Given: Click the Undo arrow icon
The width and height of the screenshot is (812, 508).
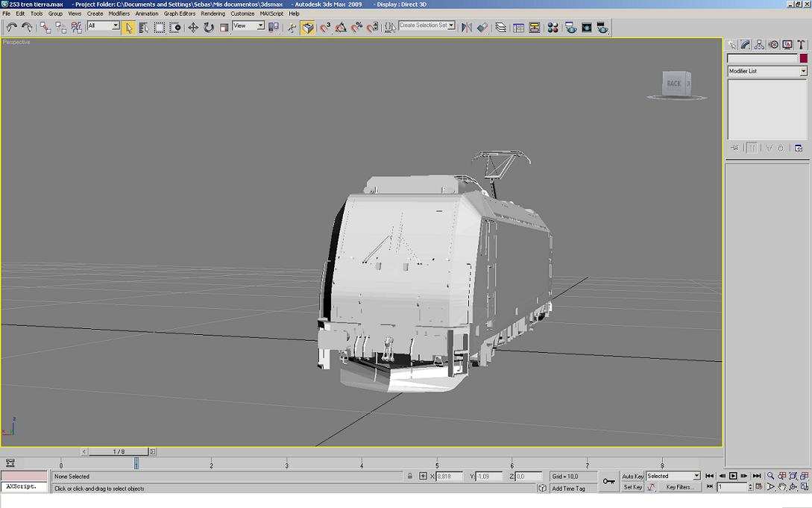Looking at the screenshot, I should 11,28.
